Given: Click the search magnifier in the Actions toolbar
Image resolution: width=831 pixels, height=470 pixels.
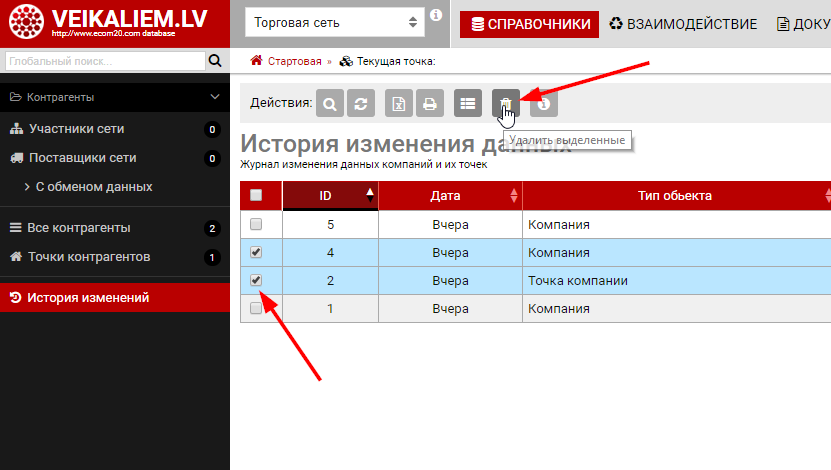Looking at the screenshot, I should pos(330,103).
